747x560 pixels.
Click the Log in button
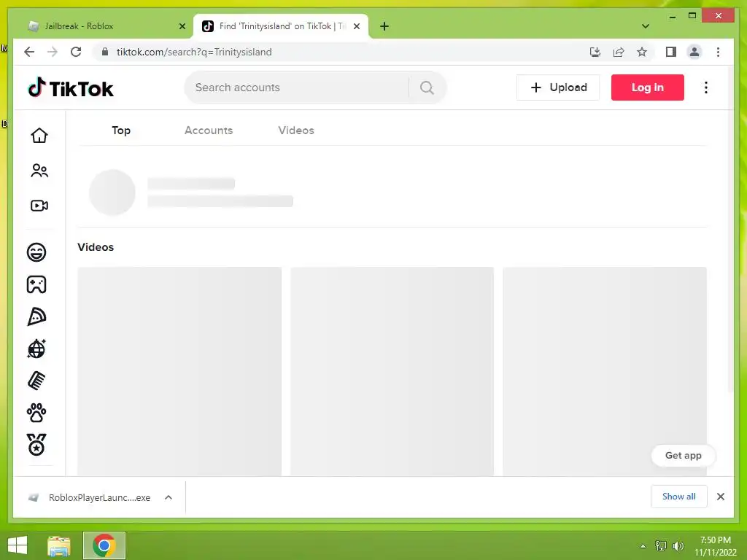648,87
